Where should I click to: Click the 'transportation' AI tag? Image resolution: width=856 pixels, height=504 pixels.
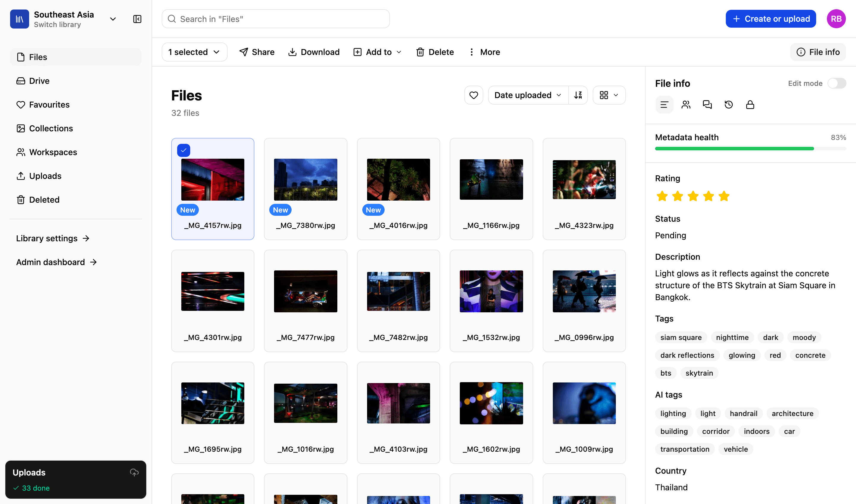coord(685,449)
